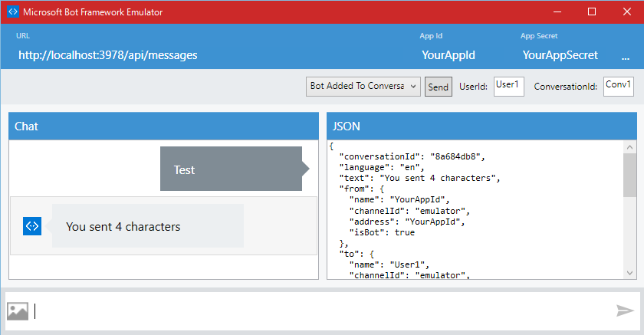This screenshot has height=335, width=644.
Task: Click the YourAppId App Id field
Action: 449,55
